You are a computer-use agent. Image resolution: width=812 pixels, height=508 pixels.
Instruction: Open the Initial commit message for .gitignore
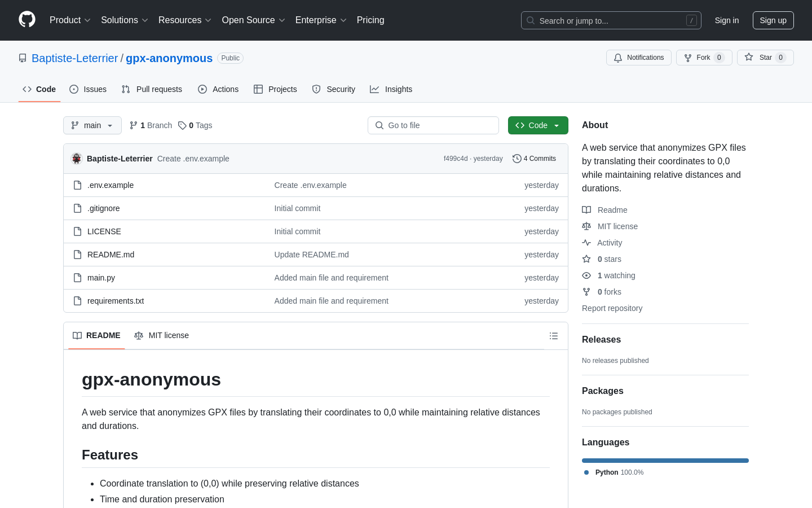[297, 208]
